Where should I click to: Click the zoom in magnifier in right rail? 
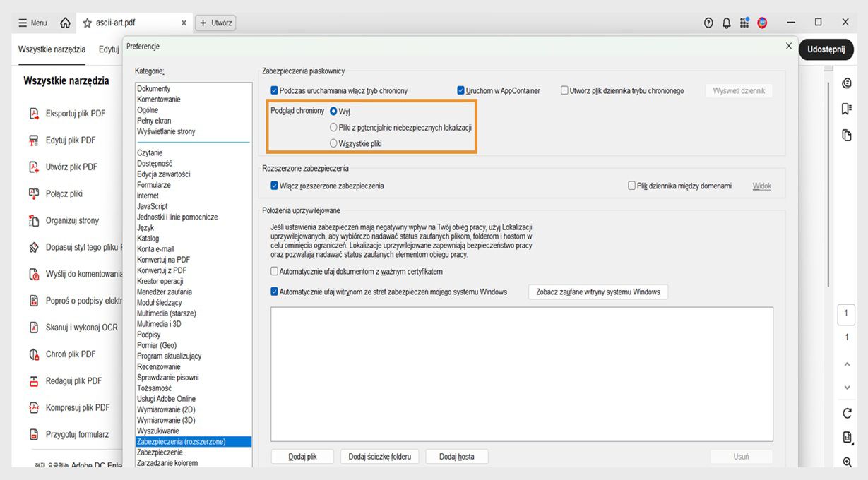(x=847, y=462)
